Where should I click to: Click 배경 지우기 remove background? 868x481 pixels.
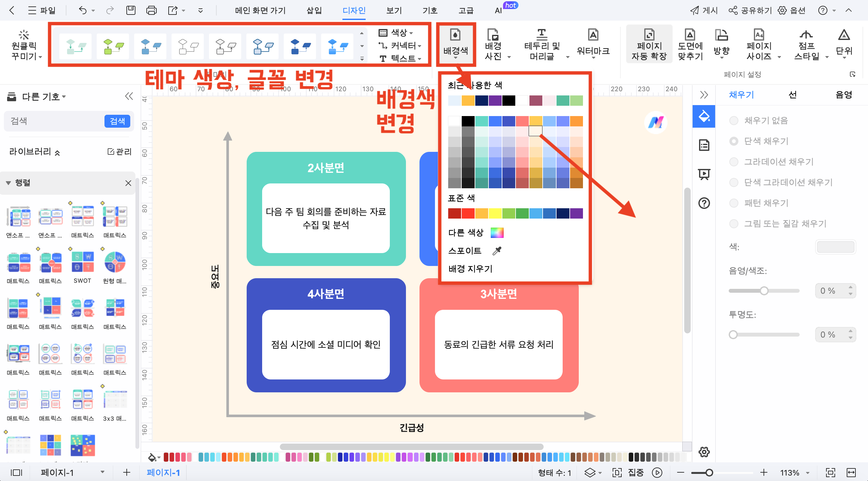pyautogui.click(x=470, y=269)
